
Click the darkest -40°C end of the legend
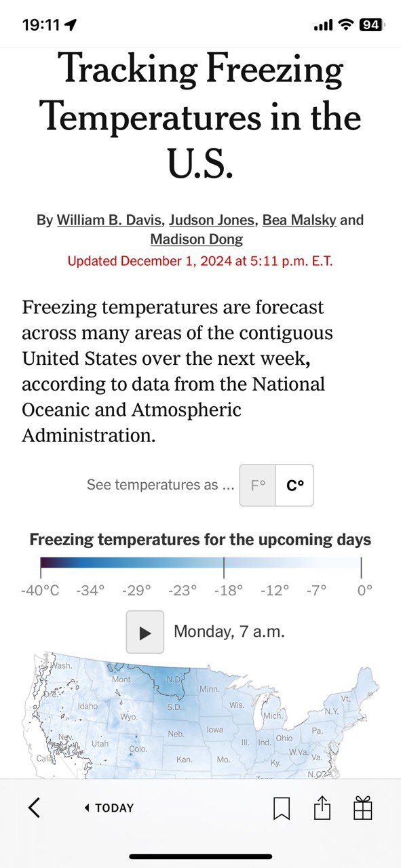43,562
